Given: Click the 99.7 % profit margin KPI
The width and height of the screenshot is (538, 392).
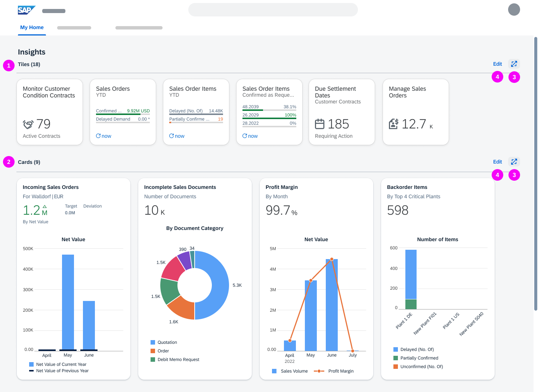Looking at the screenshot, I should (x=282, y=211).
